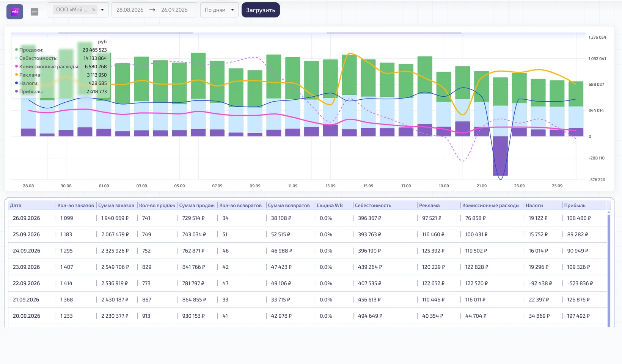
Task: Click the 03.09 label on chart axis
Action: point(141,186)
